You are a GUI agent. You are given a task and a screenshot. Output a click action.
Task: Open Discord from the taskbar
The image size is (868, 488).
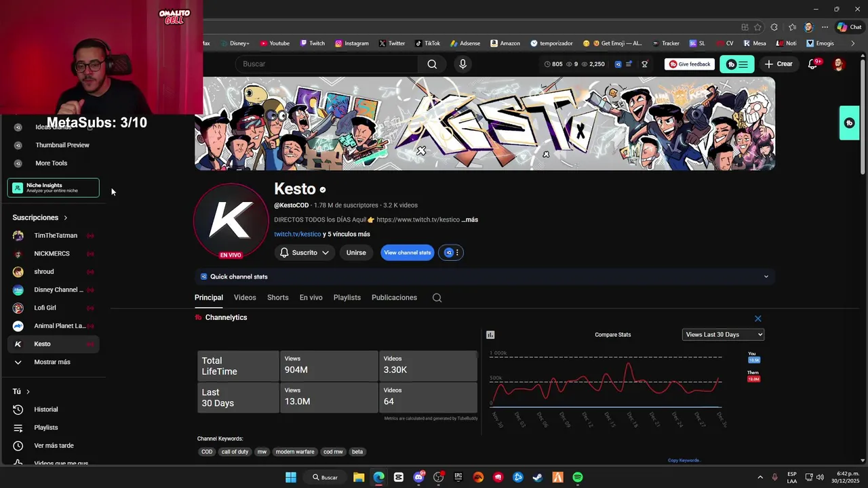418,477
